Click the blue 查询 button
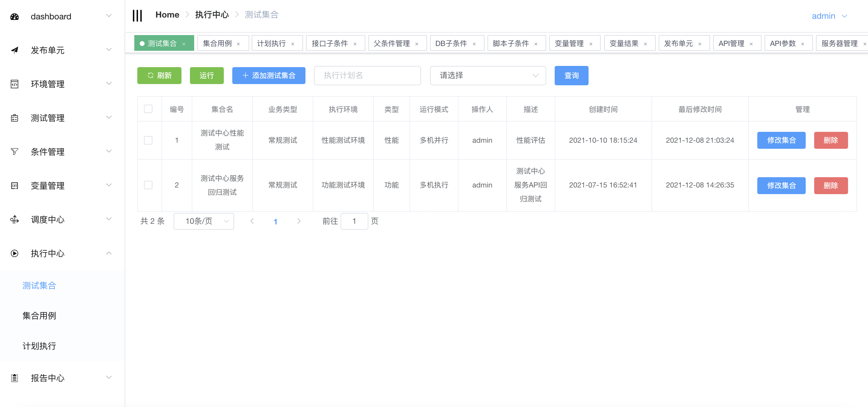Viewport: 868px width, 407px height. [572, 76]
